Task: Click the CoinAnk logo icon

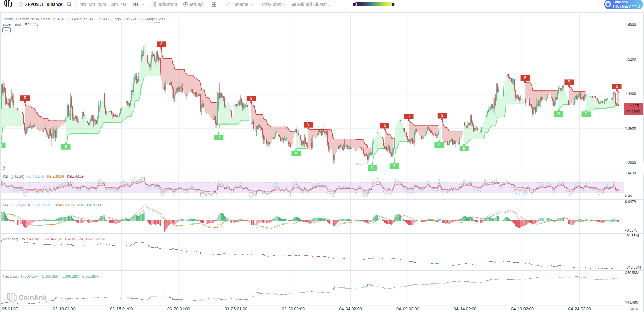Action: coord(8,4)
